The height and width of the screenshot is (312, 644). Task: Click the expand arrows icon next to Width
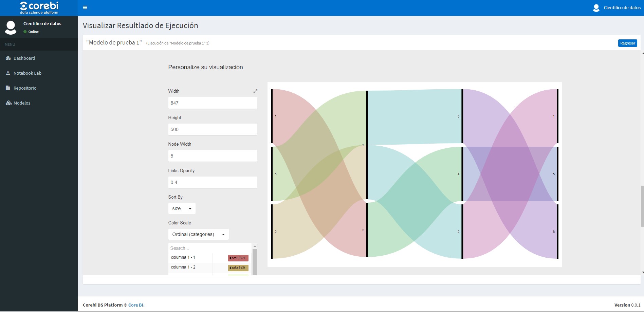(255, 91)
